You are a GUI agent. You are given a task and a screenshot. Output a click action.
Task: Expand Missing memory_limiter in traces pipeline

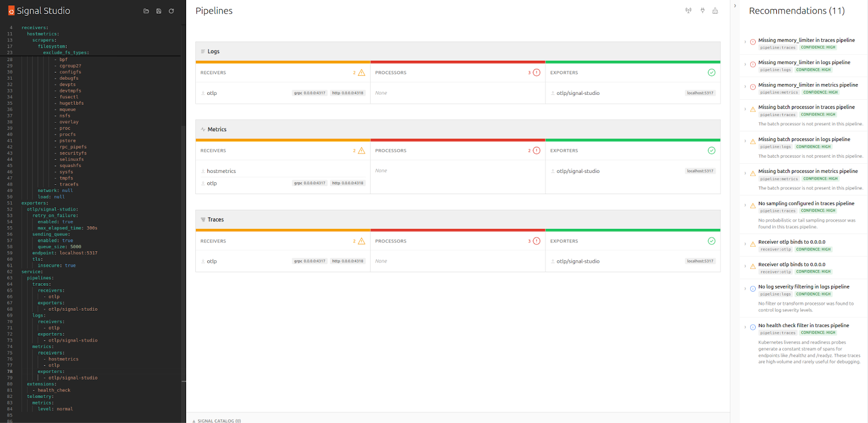tap(745, 42)
